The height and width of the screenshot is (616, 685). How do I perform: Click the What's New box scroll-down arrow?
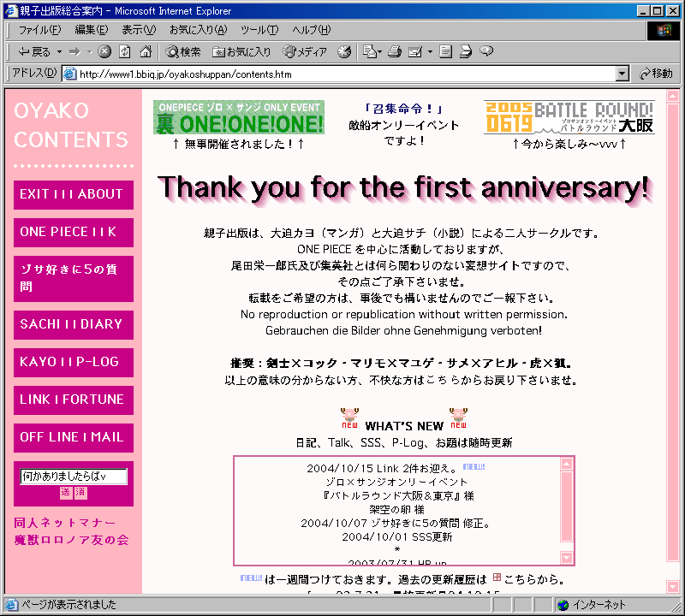(567, 558)
